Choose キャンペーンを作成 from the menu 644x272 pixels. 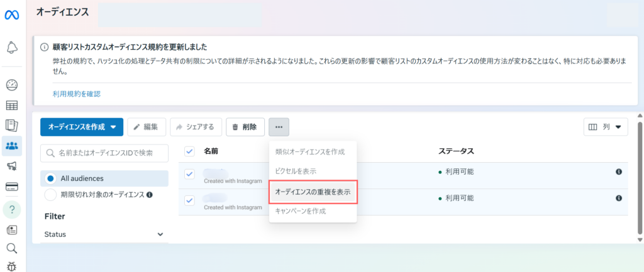tap(301, 211)
